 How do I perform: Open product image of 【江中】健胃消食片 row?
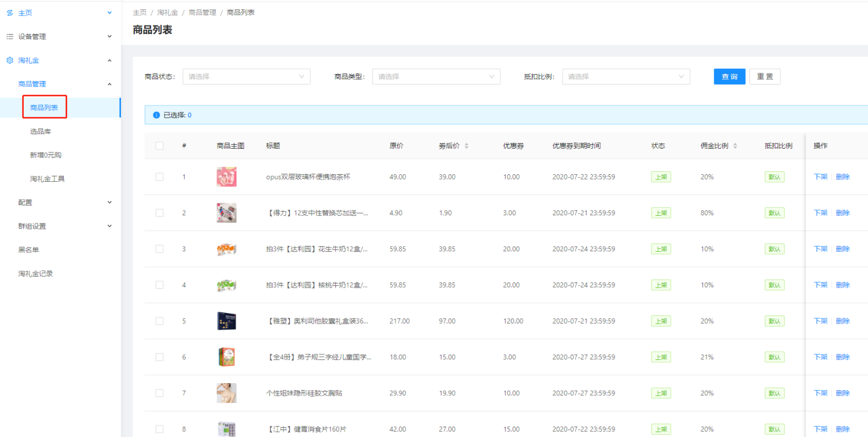click(x=226, y=429)
